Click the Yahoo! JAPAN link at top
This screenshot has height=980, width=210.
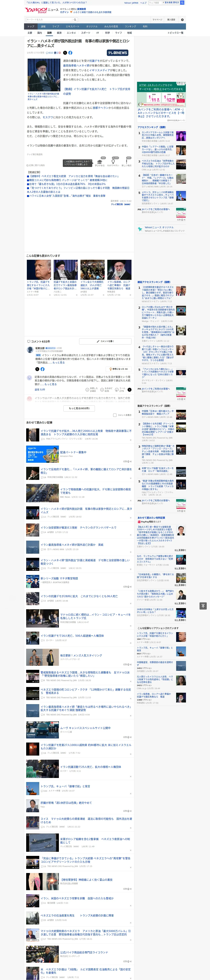[x=131, y=3]
